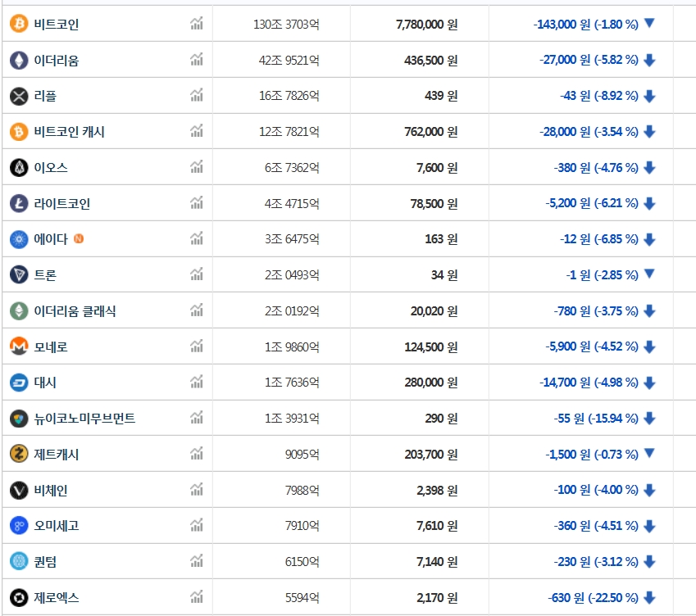Click the Litecoin (라이트코인) coin logo

19,204
